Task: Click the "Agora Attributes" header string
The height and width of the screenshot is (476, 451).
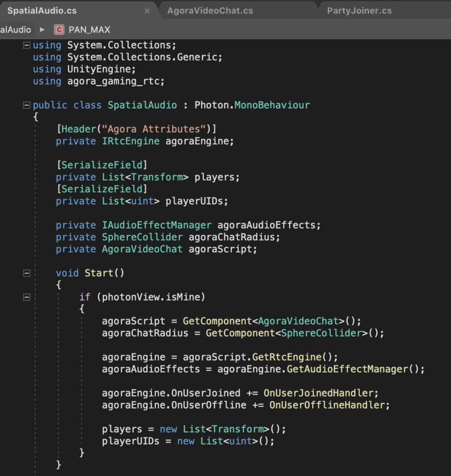Action: [x=154, y=129]
